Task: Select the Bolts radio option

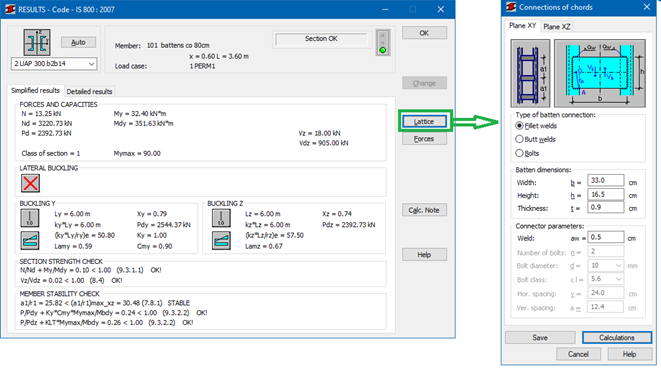Action: click(519, 153)
